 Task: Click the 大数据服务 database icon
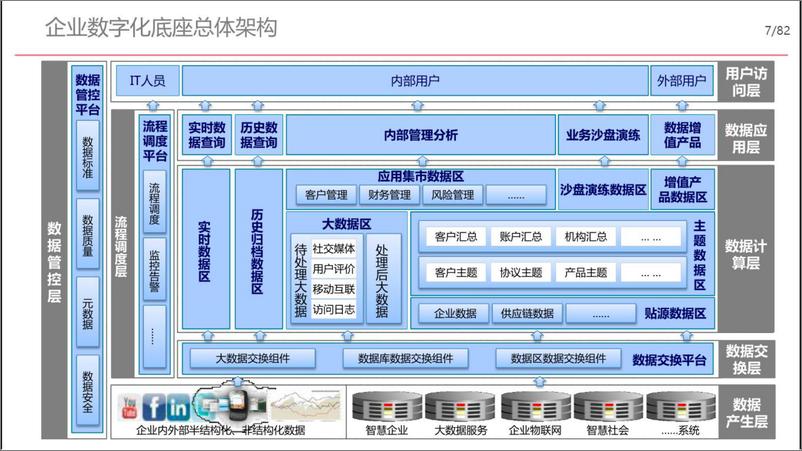click(460, 408)
